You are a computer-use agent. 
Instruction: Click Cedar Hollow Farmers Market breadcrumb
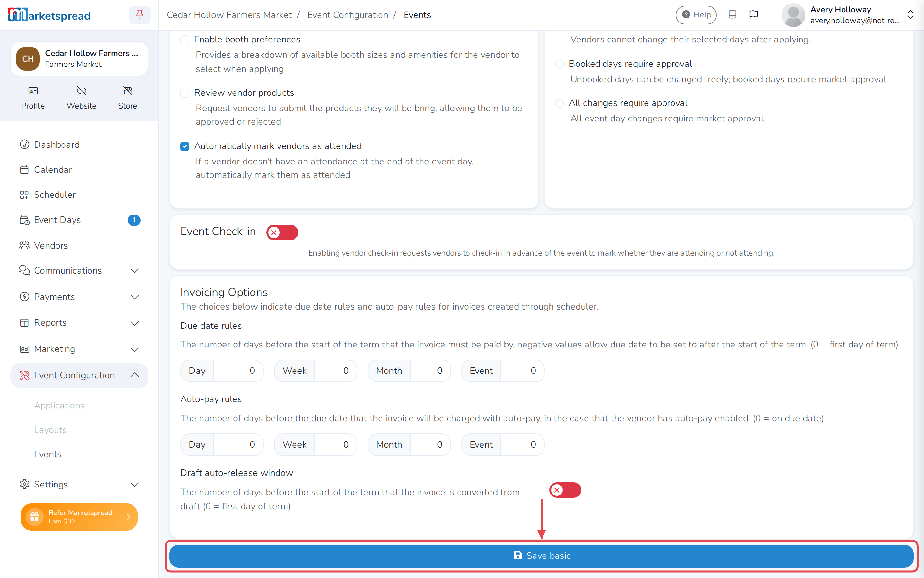(x=229, y=15)
